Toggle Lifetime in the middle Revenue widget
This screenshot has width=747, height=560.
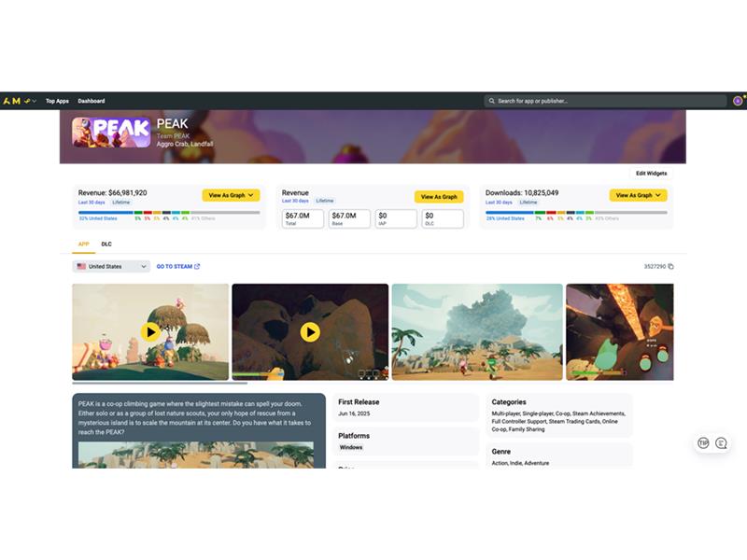pyautogui.click(x=324, y=201)
